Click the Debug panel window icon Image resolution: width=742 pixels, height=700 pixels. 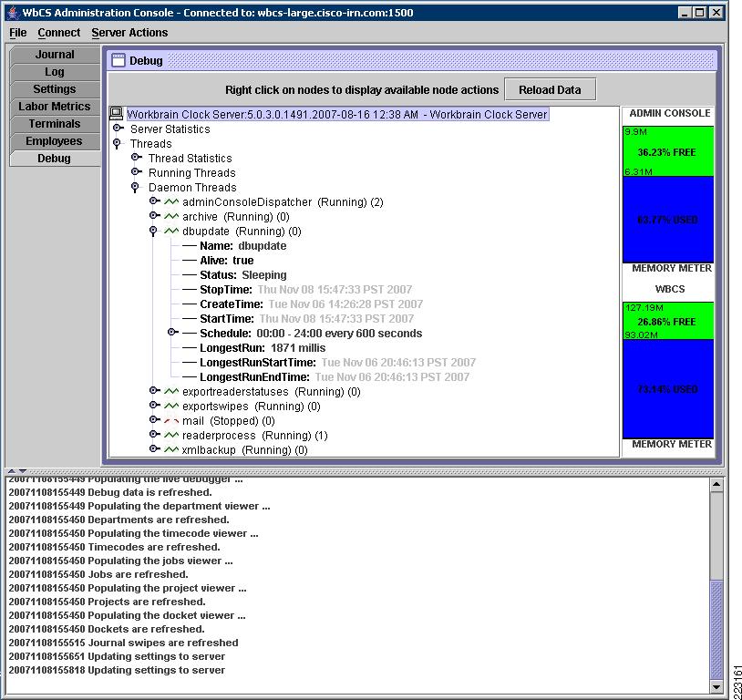118,60
